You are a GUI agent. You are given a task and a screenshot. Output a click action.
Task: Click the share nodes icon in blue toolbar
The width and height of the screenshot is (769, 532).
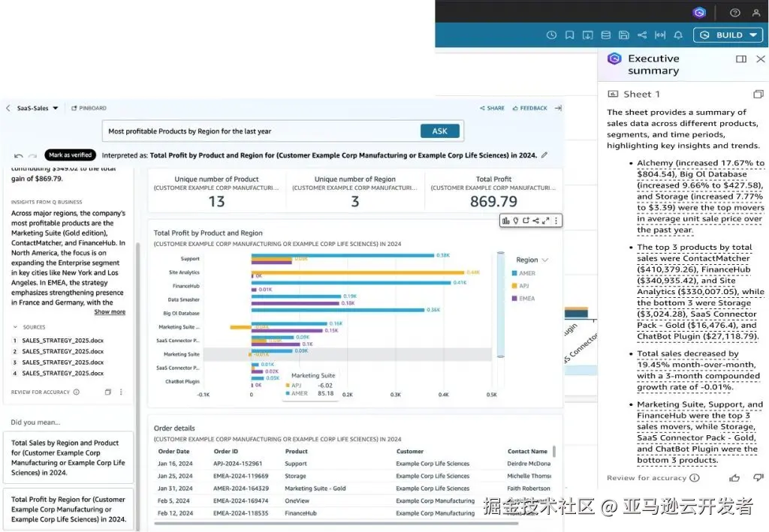click(x=642, y=35)
